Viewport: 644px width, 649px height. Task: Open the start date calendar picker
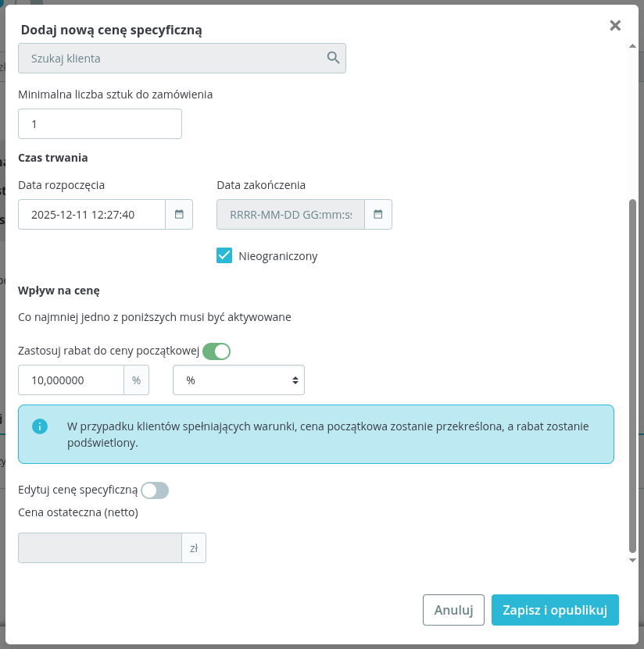click(x=179, y=214)
